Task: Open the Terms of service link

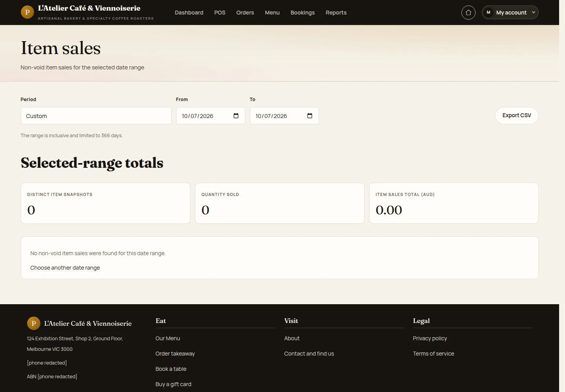Action: point(434,354)
